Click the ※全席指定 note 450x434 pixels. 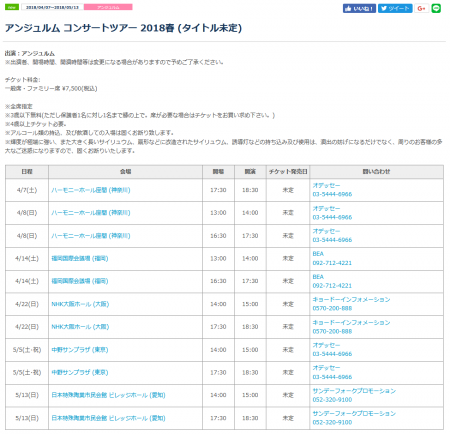(19, 106)
